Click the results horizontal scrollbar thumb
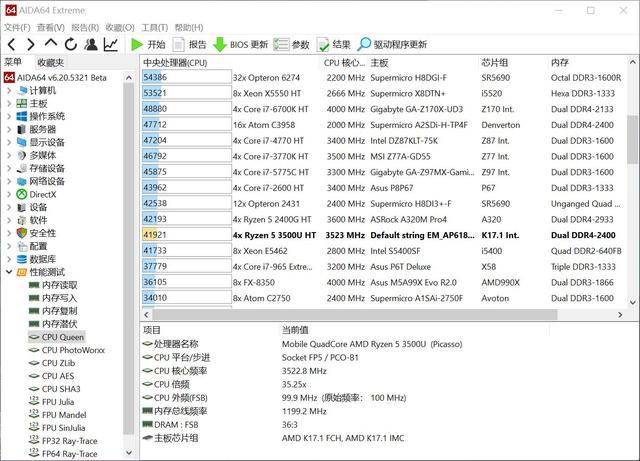Image resolution: width=640 pixels, height=461 pixels. [x=355, y=314]
